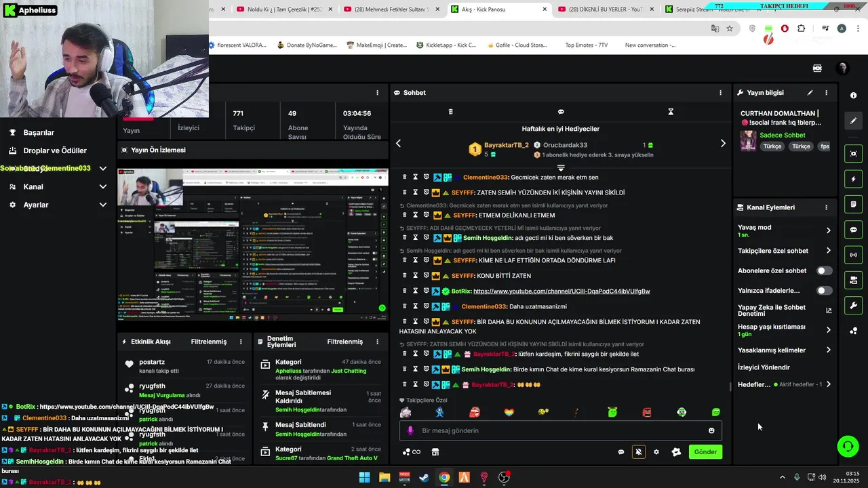
Task: Open info icon in right sidebar
Action: (854, 96)
